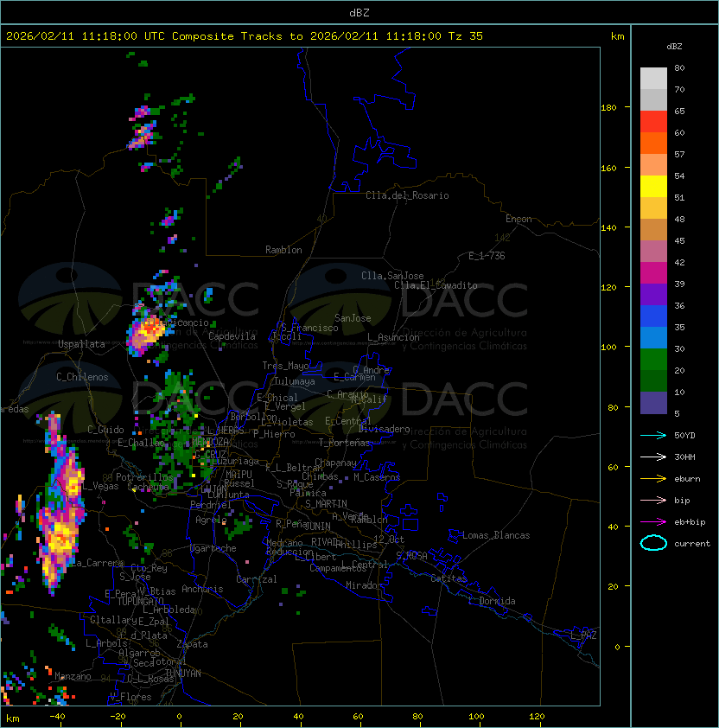Click the 'Anchoris' label
This screenshot has width=719, height=728.
click(x=202, y=589)
